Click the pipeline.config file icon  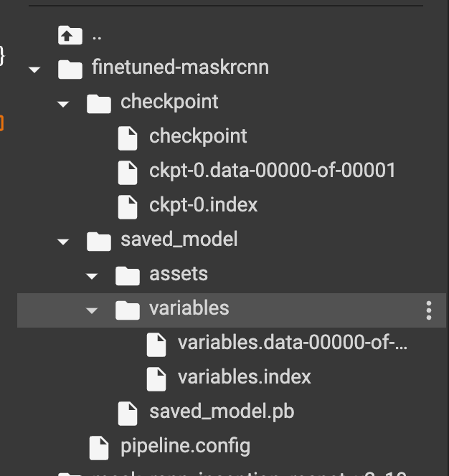pos(99,448)
